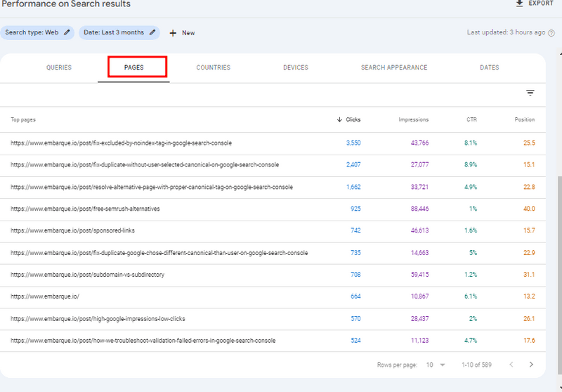562x392 pixels.
Task: Open the Devices tab
Action: click(x=296, y=67)
